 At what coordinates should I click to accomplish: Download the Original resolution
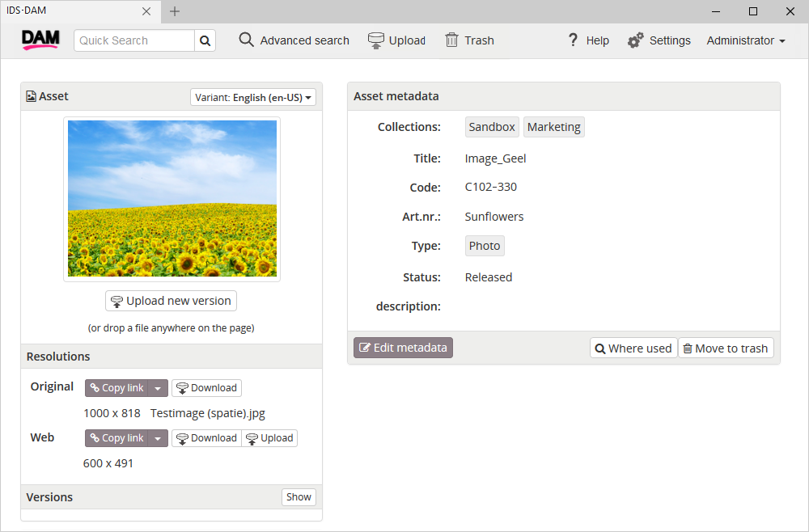point(206,387)
